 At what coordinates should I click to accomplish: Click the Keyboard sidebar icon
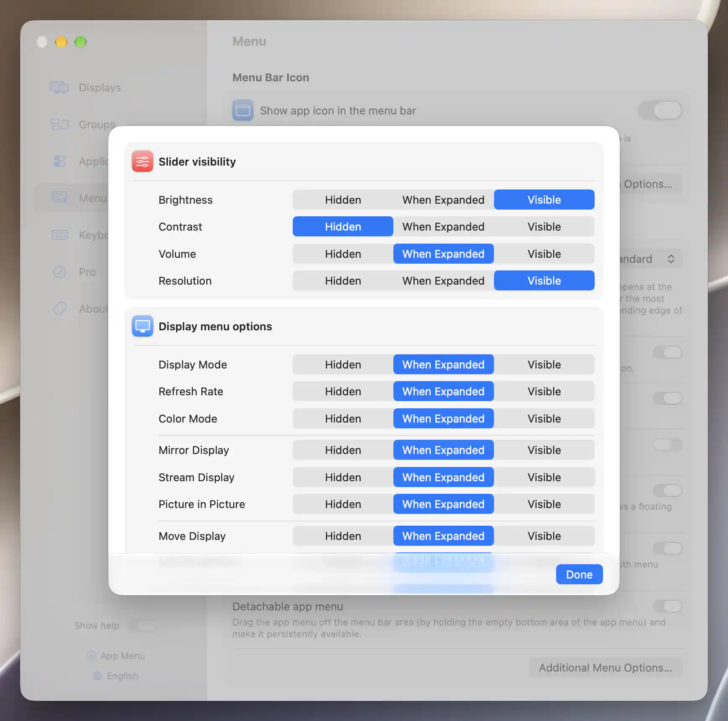59,235
